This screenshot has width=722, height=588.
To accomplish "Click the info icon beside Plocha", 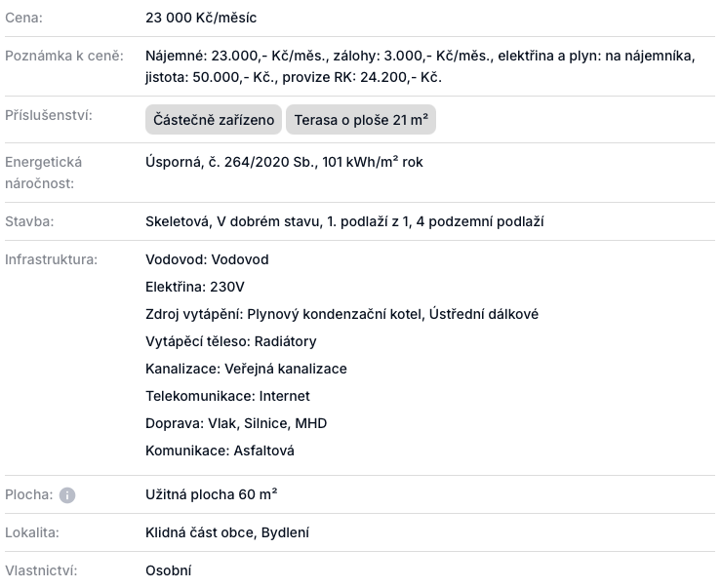I will [x=67, y=495].
